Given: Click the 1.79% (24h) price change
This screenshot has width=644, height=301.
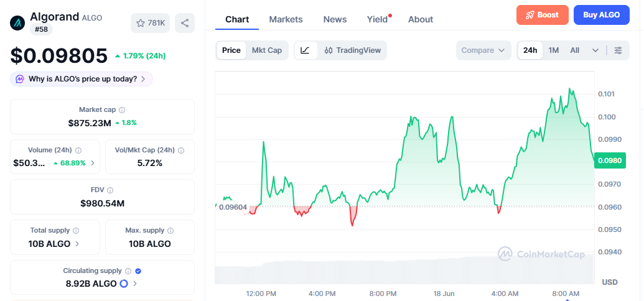Looking at the screenshot, I should pyautogui.click(x=140, y=56).
